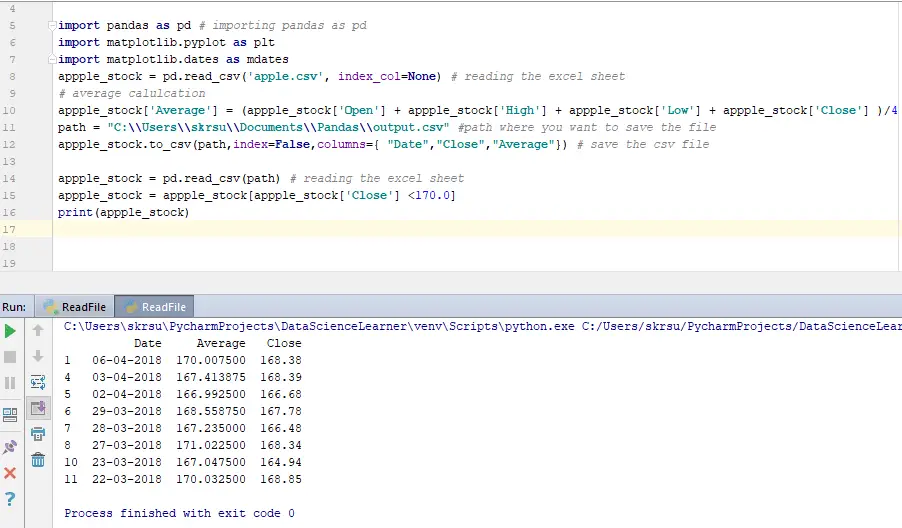Click the grey Stop process icon
Image resolution: width=902 pixels, height=528 pixels.
coord(10,357)
